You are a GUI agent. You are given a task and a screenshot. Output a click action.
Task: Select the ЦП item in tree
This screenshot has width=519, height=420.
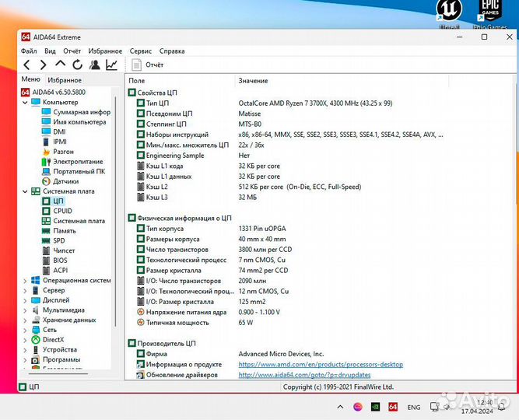click(58, 201)
